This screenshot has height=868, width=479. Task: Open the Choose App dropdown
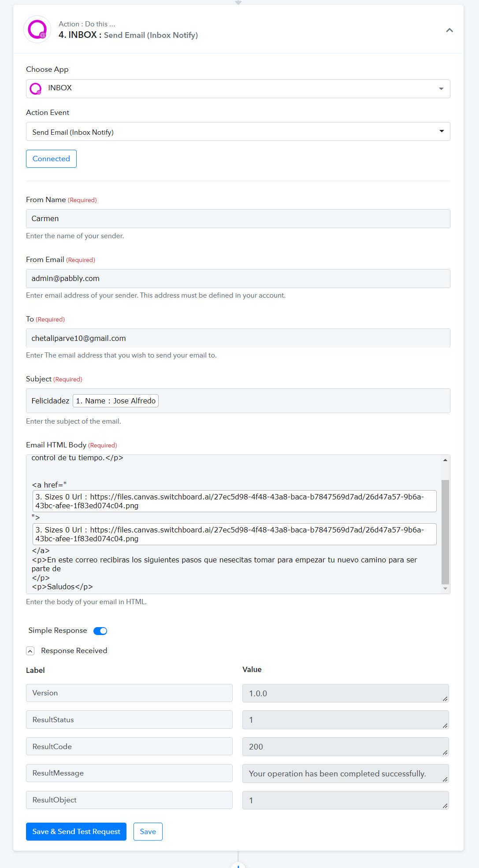(x=238, y=89)
